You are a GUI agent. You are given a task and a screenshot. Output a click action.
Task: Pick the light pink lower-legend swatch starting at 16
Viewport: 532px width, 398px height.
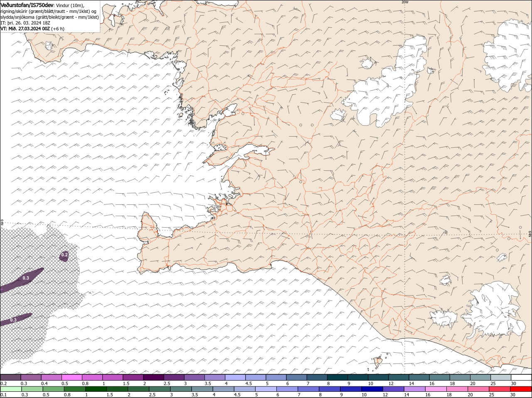click(x=436, y=389)
